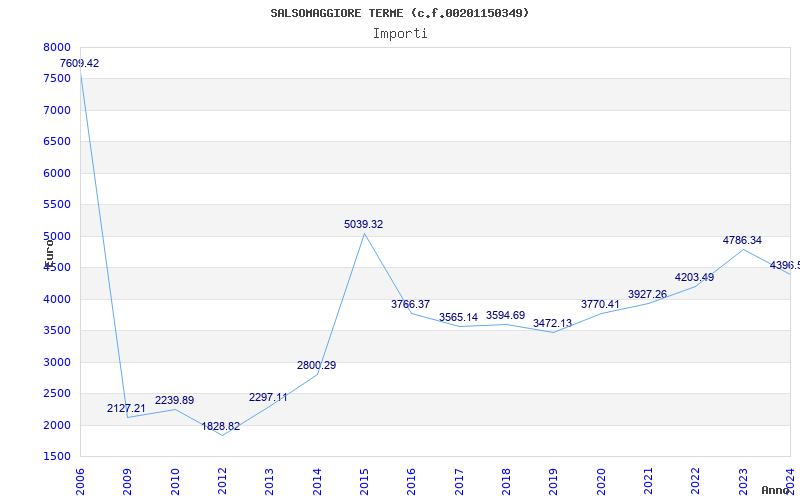Image resolution: width=800 pixels, height=500 pixels.
Task: Select data label 4786.34
Action: (x=742, y=240)
